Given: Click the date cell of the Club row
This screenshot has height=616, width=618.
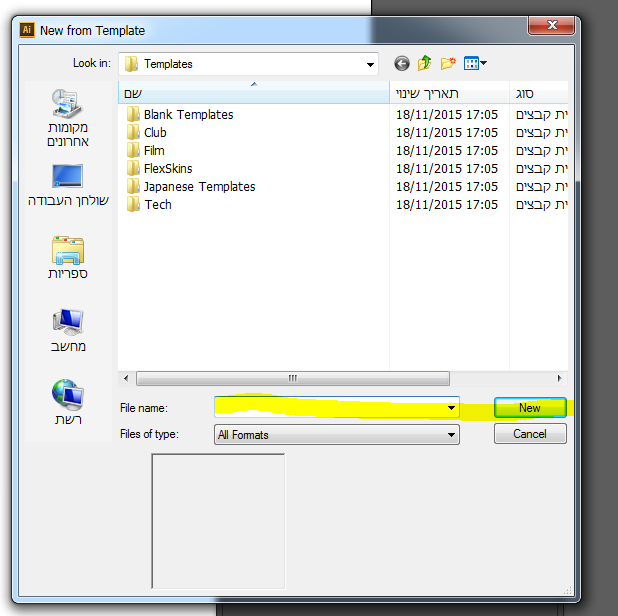Looking at the screenshot, I should pos(447,132).
